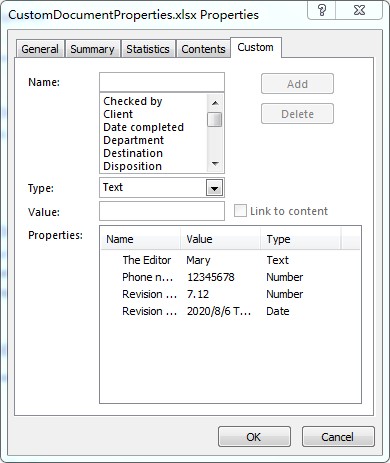Open the Contents tab
Screen dimensions: 390x463
click(x=203, y=49)
